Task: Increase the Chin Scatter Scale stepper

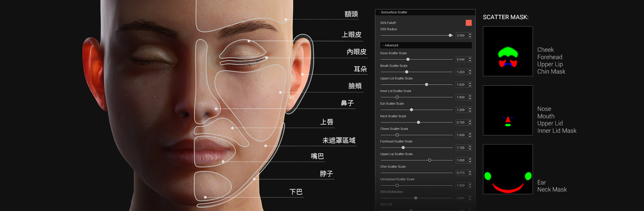Action: pyautogui.click(x=470, y=171)
